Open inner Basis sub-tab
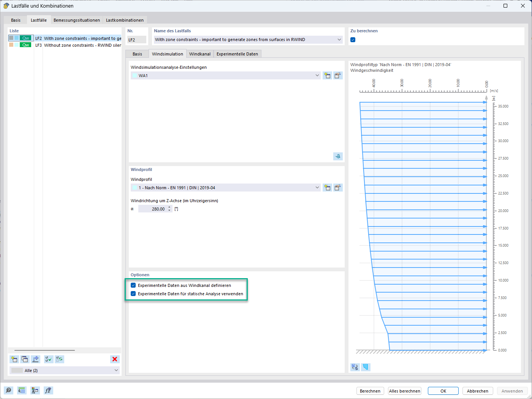Image resolution: width=532 pixels, height=399 pixels. 137,54
